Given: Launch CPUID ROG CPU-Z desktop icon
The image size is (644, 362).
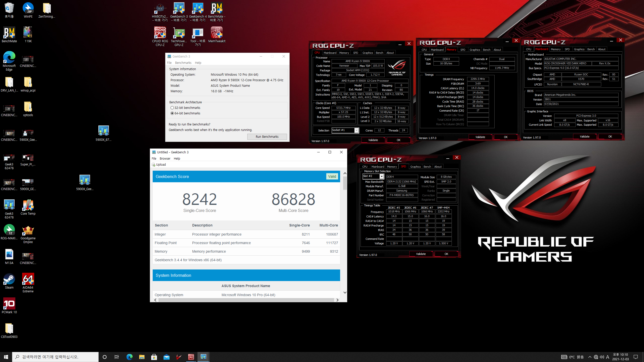Looking at the screenshot, I should click(160, 36).
